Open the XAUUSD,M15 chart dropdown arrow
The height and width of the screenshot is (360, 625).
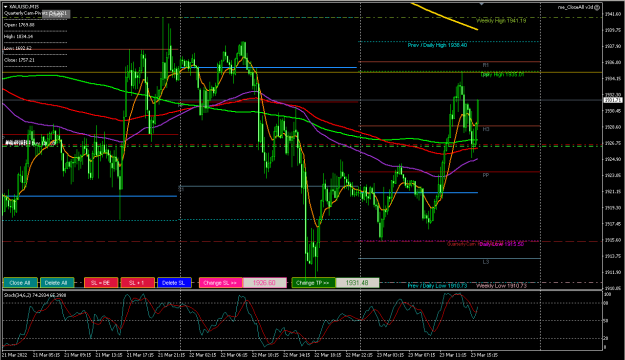[x=5, y=7]
